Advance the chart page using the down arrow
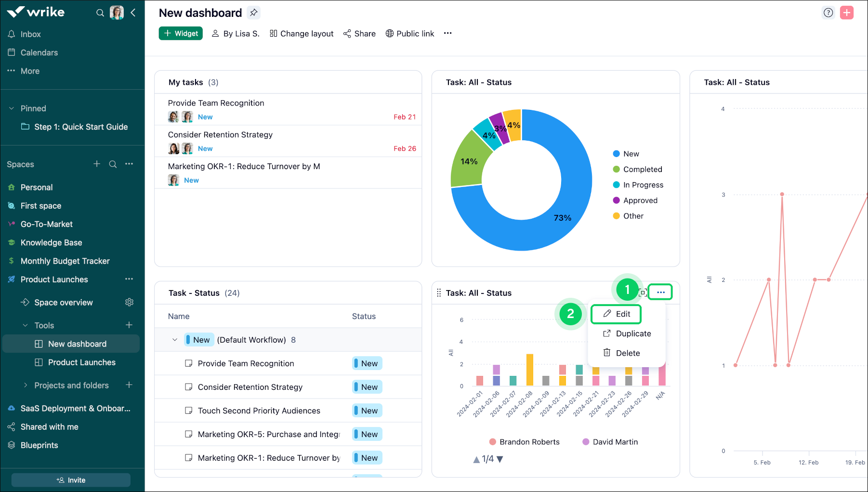This screenshot has height=492, width=868. (x=500, y=459)
